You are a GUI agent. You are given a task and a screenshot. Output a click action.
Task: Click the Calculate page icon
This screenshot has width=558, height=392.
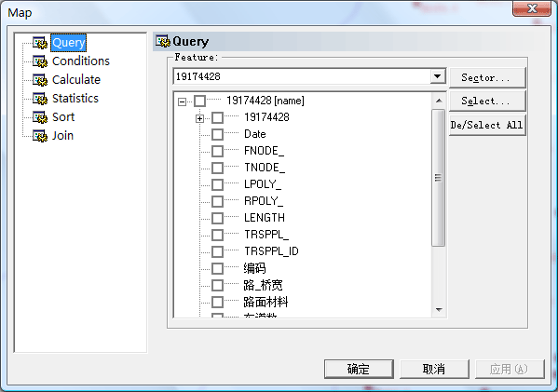(x=40, y=80)
